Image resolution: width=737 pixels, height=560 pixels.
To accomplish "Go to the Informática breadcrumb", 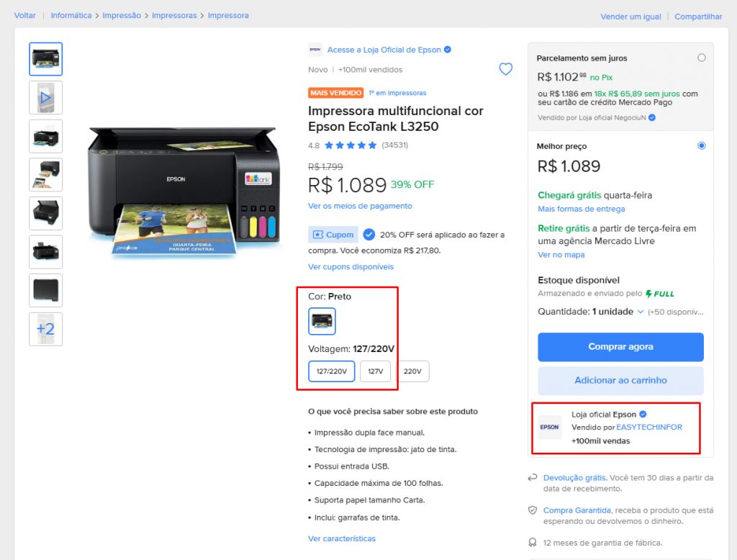I will click(71, 15).
